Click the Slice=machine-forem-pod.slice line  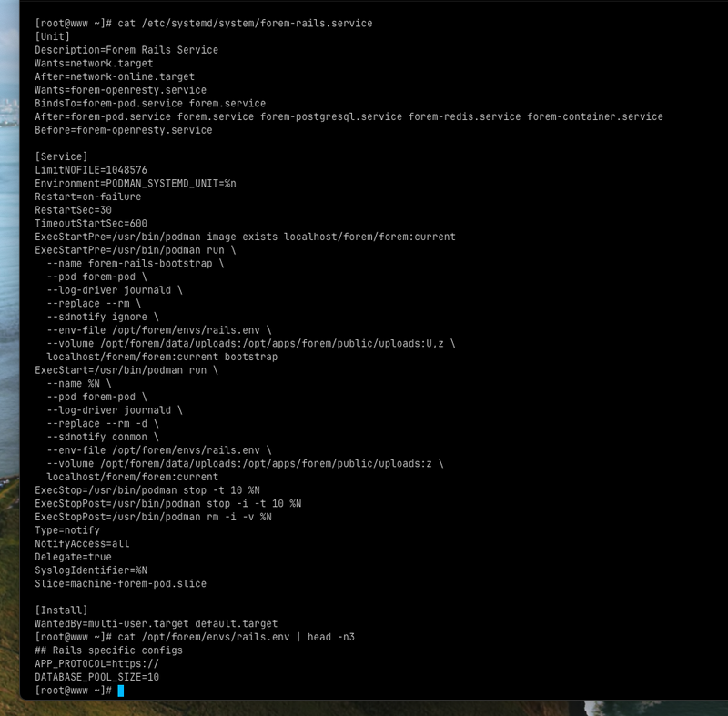point(121,583)
